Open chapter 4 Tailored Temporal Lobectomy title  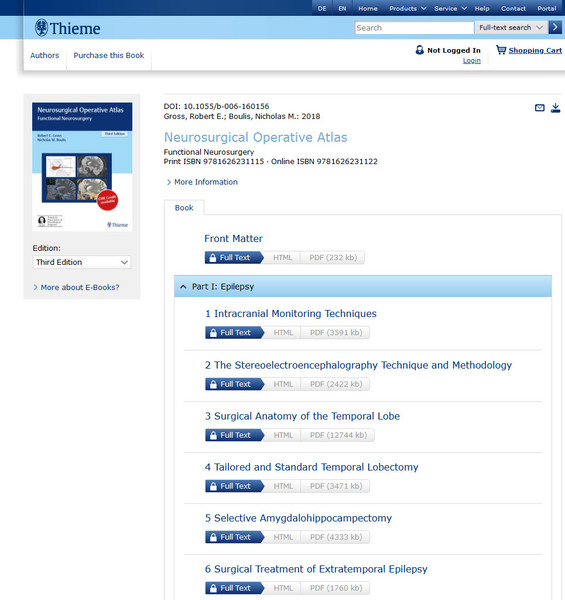click(x=311, y=467)
